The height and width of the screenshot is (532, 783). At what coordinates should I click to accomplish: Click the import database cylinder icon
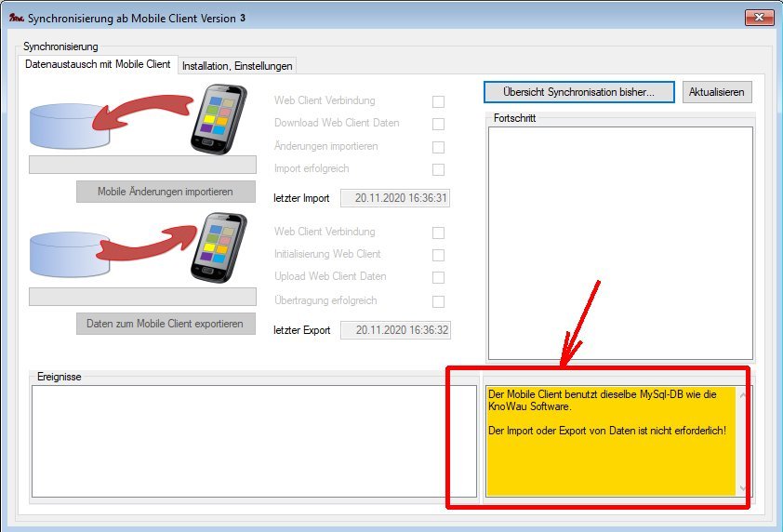(x=69, y=126)
